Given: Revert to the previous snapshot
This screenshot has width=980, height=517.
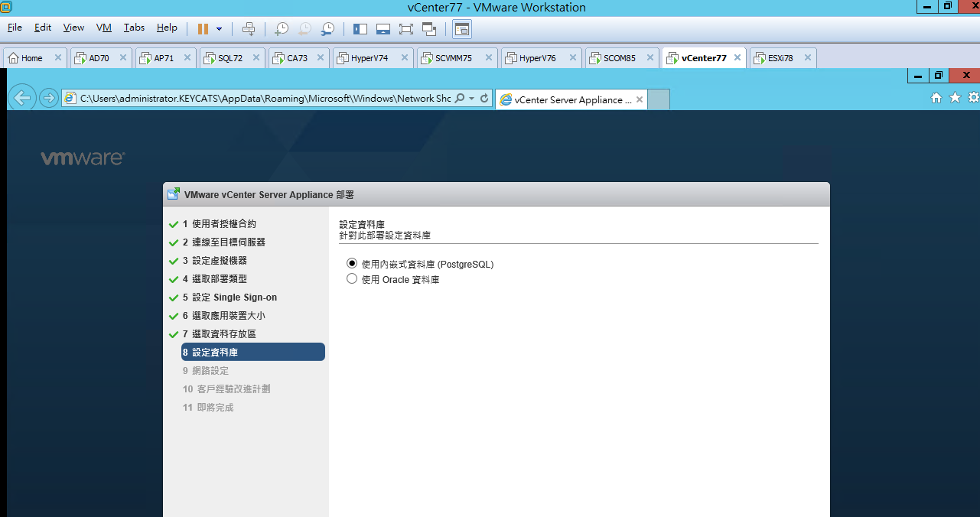Looking at the screenshot, I should click(304, 28).
